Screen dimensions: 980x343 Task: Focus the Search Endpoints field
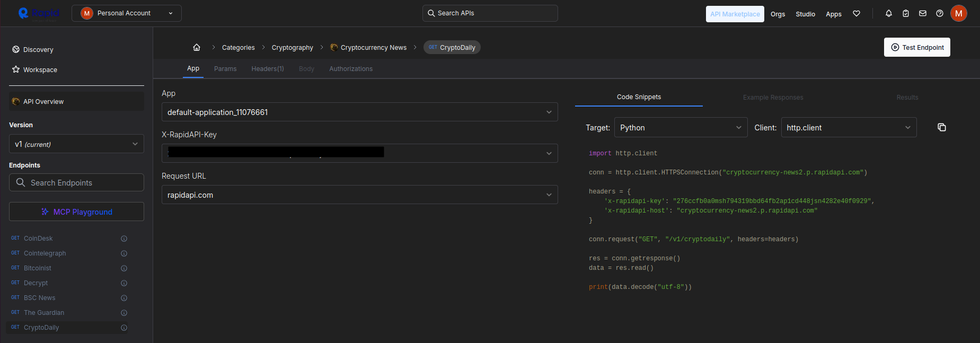coord(76,182)
